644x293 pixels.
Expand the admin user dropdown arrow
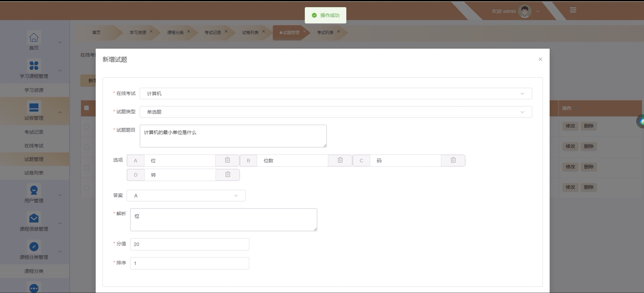tap(538, 11)
